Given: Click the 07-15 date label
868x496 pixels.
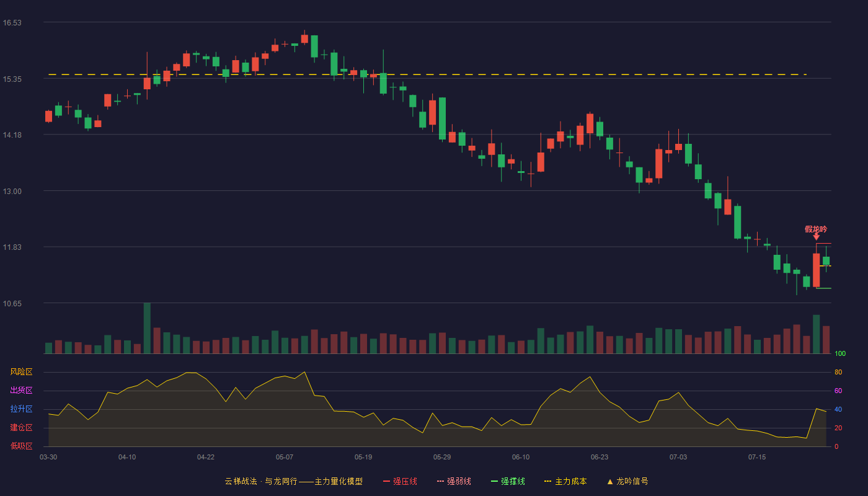Looking at the screenshot, I should point(757,457).
